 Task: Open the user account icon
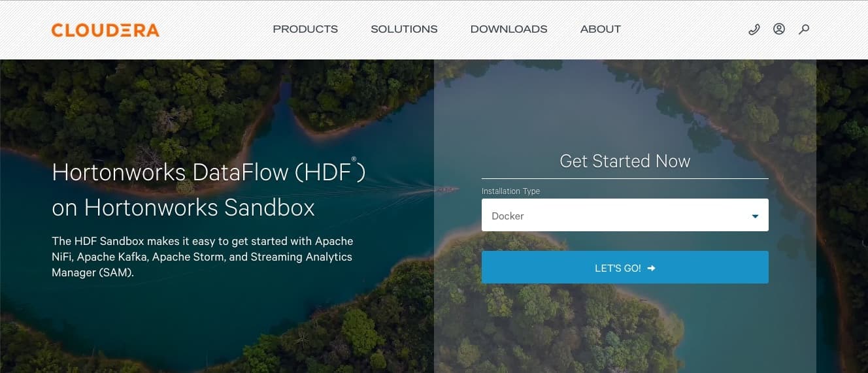pyautogui.click(x=778, y=29)
